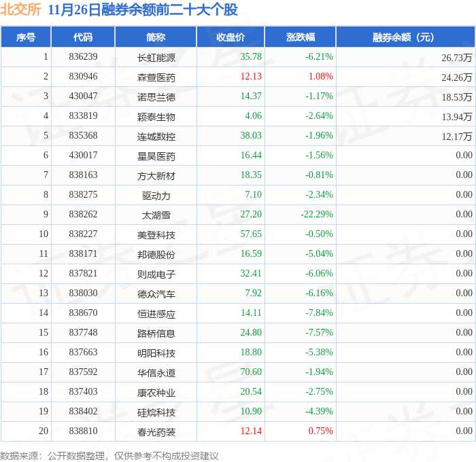The width and height of the screenshot is (476, 462).
Task: Click the -0.81% change value
Action: (319, 175)
